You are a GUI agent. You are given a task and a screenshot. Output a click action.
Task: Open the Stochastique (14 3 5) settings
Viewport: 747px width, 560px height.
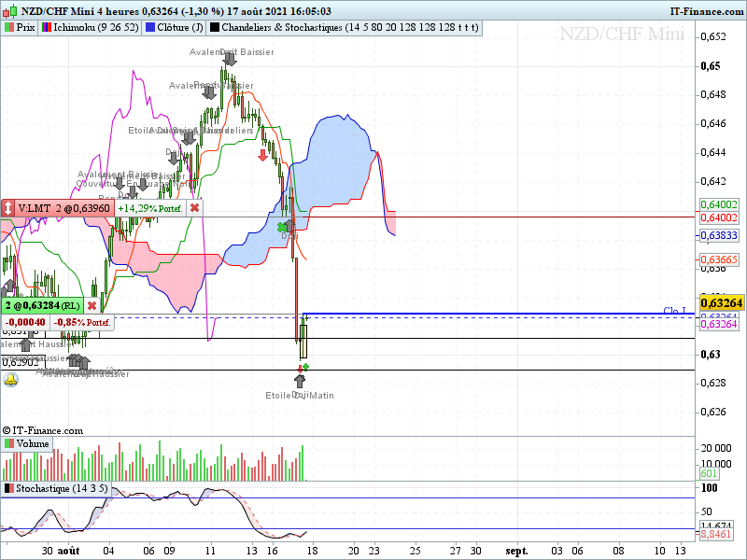(x=56, y=488)
